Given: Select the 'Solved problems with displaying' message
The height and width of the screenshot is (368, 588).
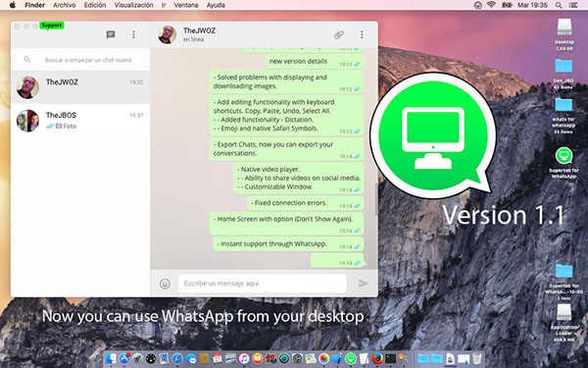Looking at the screenshot, I should [x=286, y=81].
